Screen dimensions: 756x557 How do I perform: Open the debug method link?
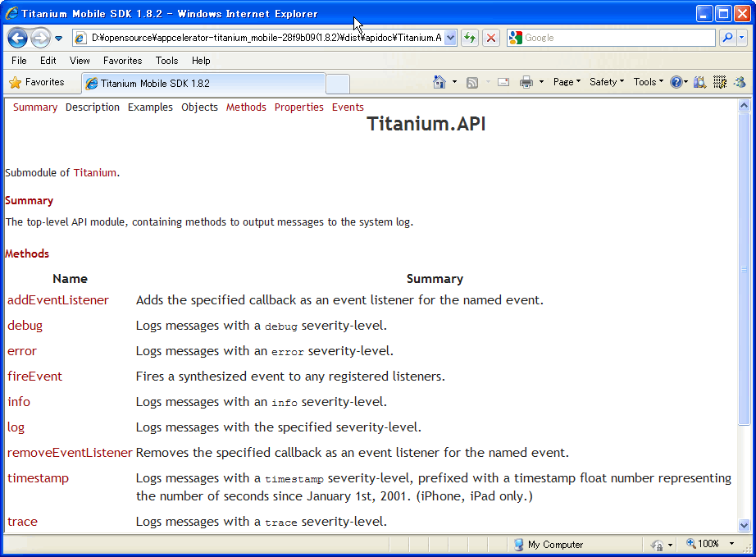point(25,326)
